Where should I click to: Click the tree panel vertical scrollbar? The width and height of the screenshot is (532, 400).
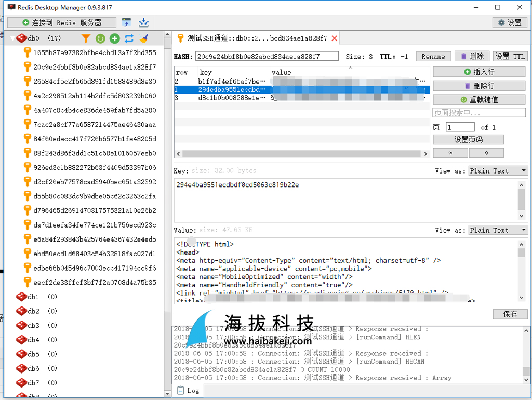[167, 214]
